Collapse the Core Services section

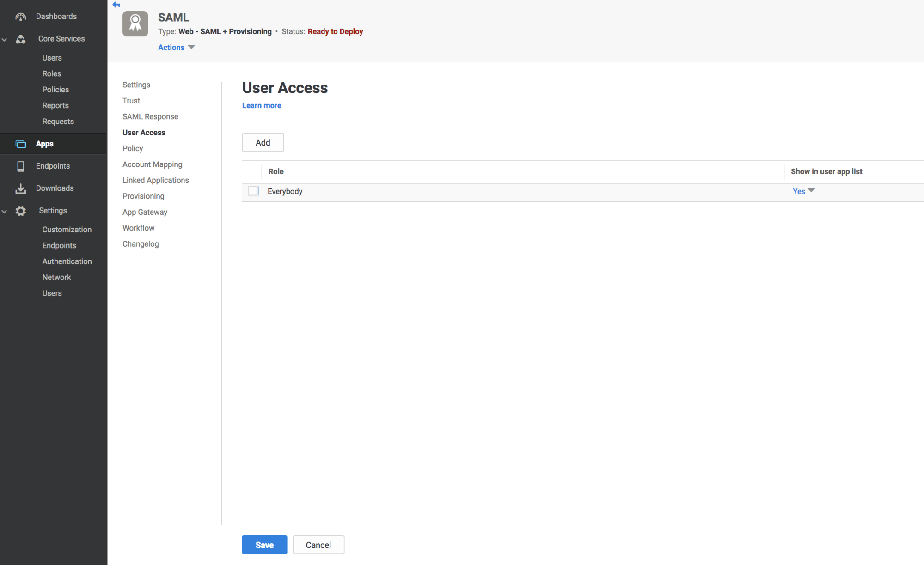tap(5, 39)
